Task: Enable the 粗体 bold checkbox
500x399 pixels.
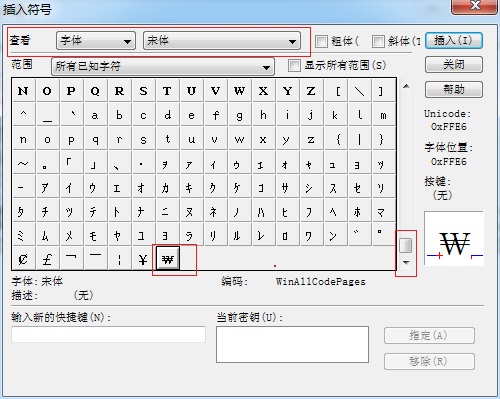Action: pos(321,41)
